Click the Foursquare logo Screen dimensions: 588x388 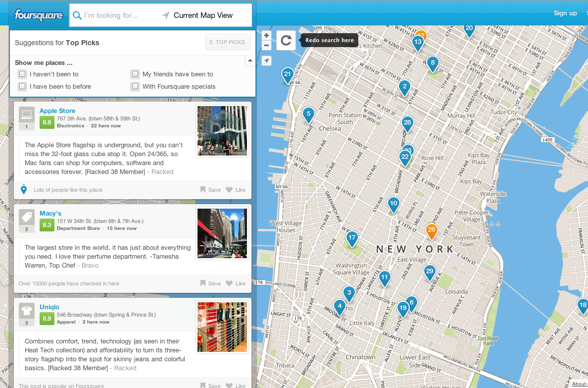[x=38, y=15]
